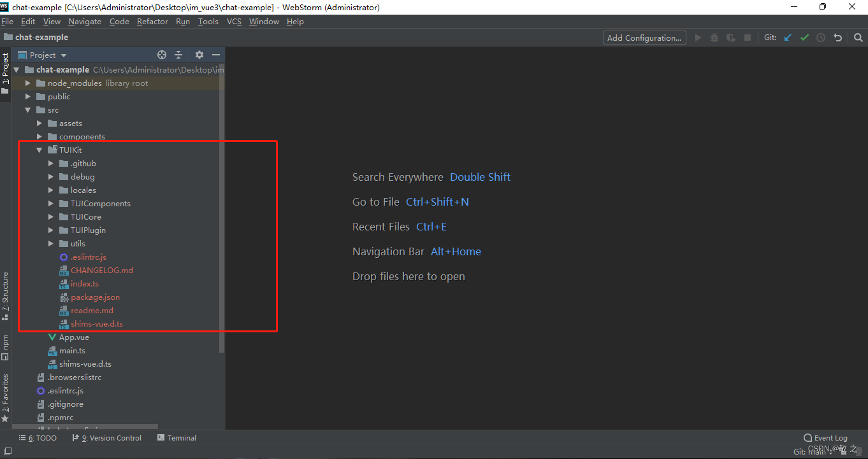Hide the Project panel with minus icon
The width and height of the screenshot is (868, 459).
(216, 55)
